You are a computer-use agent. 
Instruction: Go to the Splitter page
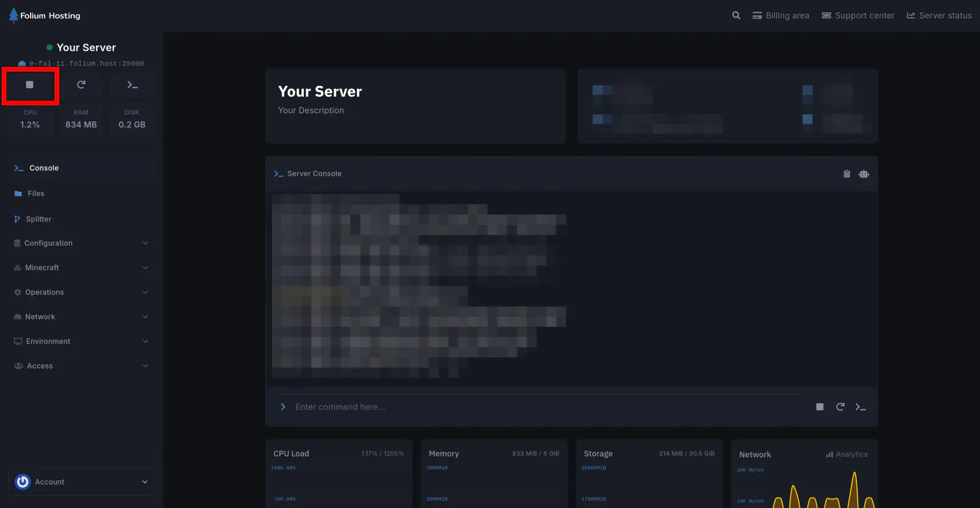point(38,219)
